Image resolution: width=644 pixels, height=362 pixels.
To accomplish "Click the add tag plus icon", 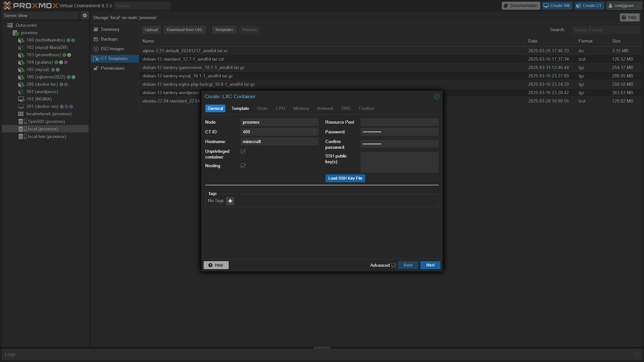I will (230, 201).
